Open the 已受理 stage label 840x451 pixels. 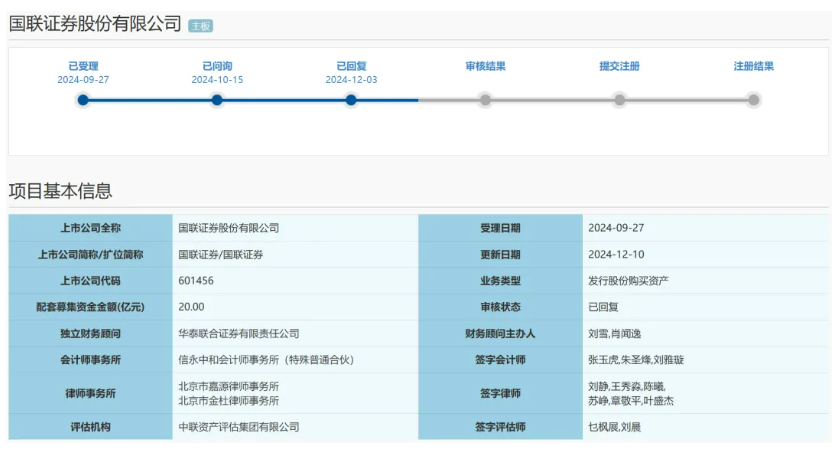pos(83,66)
